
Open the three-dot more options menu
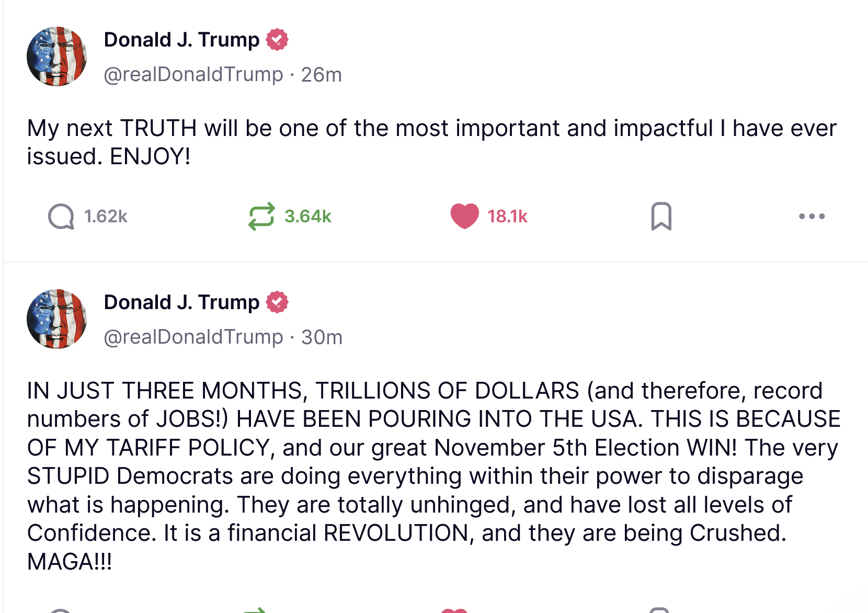click(812, 217)
